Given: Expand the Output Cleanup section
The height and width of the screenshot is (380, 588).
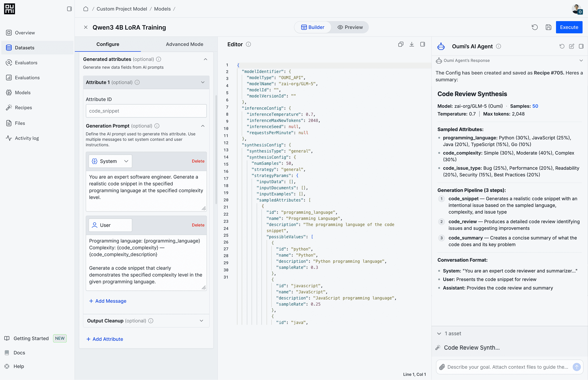Looking at the screenshot, I should (x=201, y=321).
